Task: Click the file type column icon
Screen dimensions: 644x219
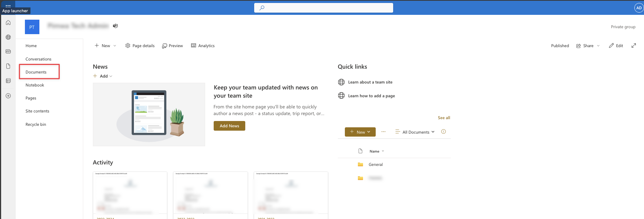Action: pos(360,151)
